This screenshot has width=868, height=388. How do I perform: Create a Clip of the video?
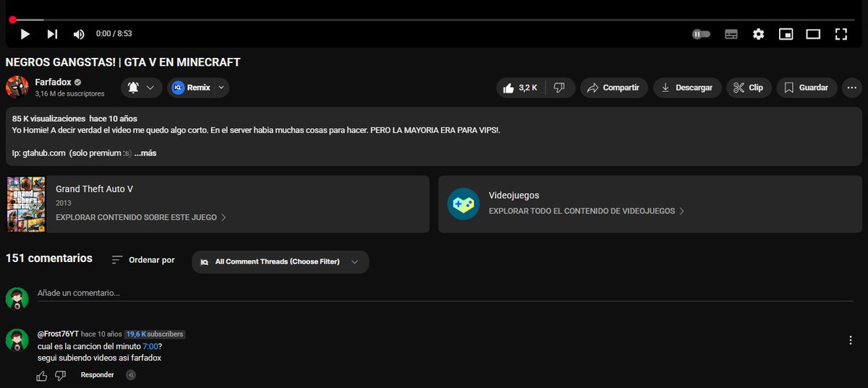click(x=749, y=88)
